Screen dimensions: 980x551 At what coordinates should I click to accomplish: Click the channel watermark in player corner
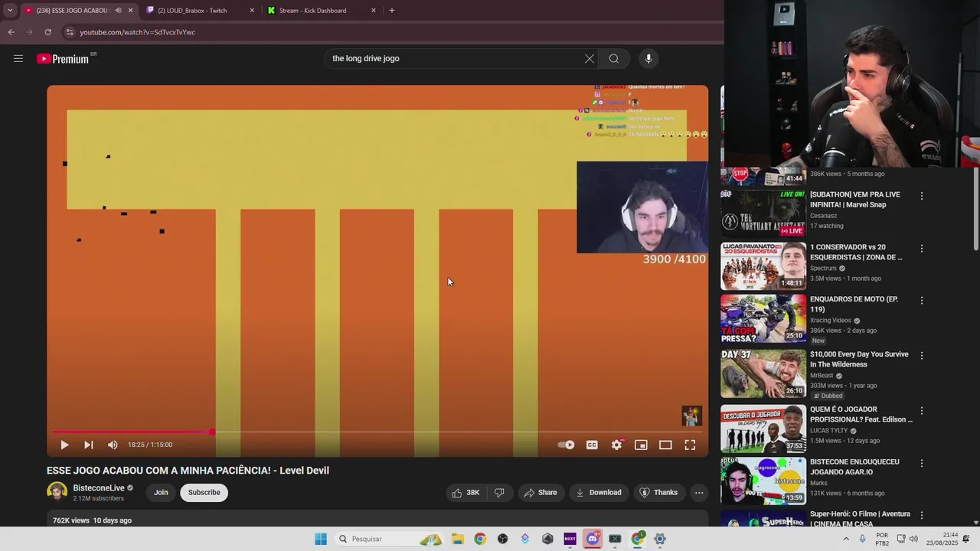[691, 416]
